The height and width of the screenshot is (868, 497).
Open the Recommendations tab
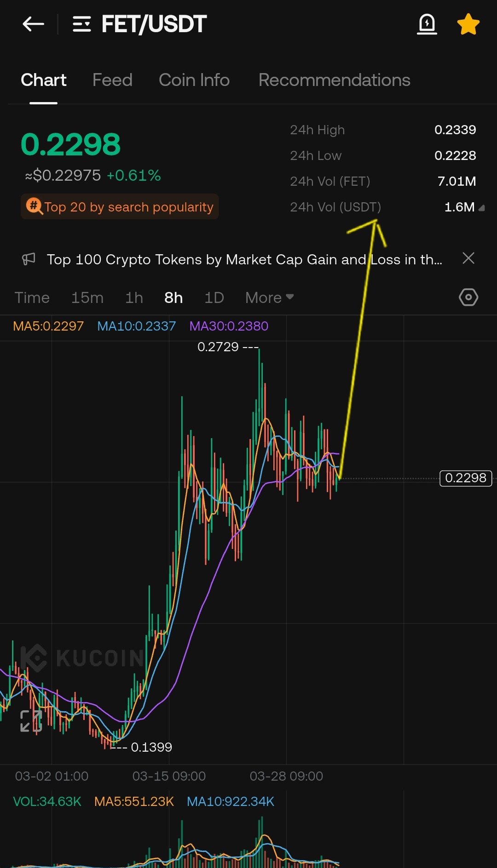click(335, 80)
